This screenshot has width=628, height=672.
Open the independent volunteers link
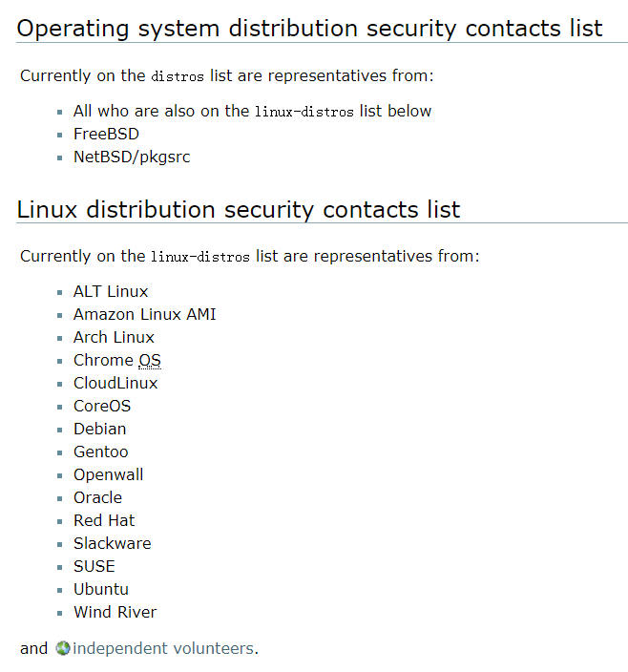(163, 649)
